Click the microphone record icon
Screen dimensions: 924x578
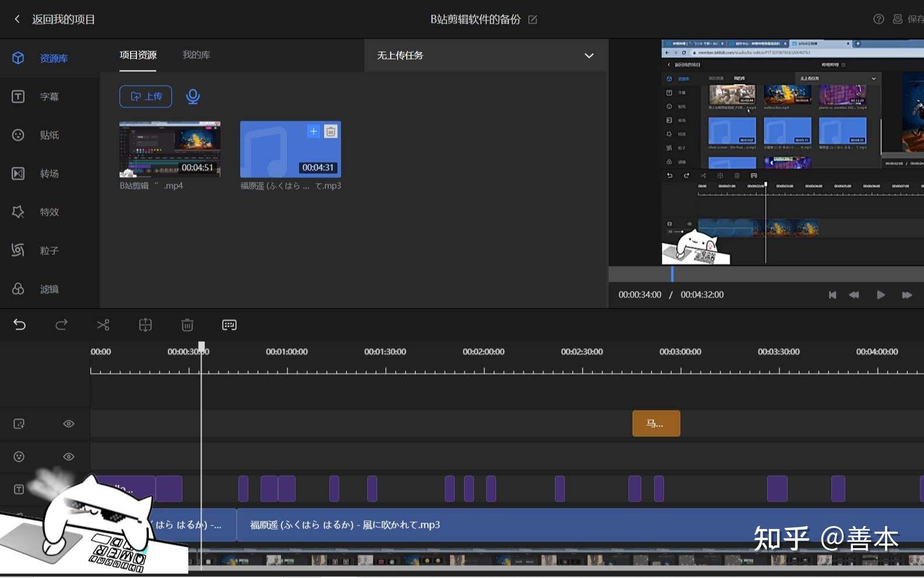tap(192, 96)
